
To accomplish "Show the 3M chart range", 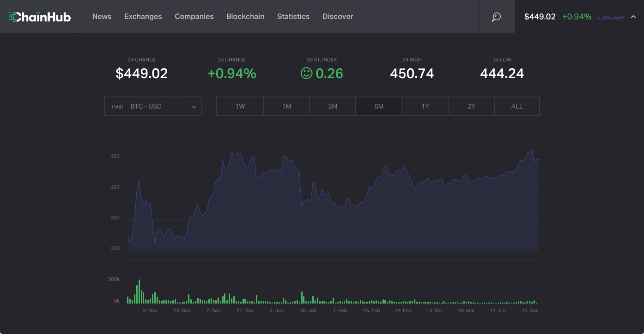I will [333, 106].
